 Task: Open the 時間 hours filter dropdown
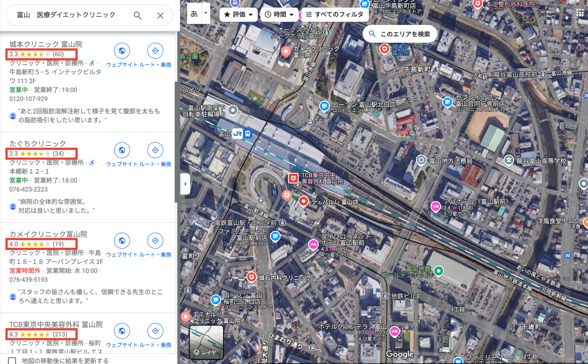[279, 14]
